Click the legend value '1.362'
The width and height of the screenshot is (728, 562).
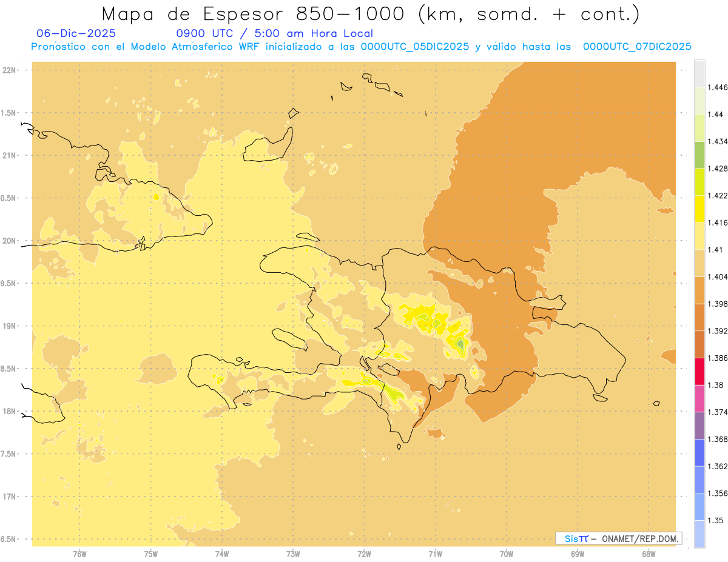[x=719, y=466]
